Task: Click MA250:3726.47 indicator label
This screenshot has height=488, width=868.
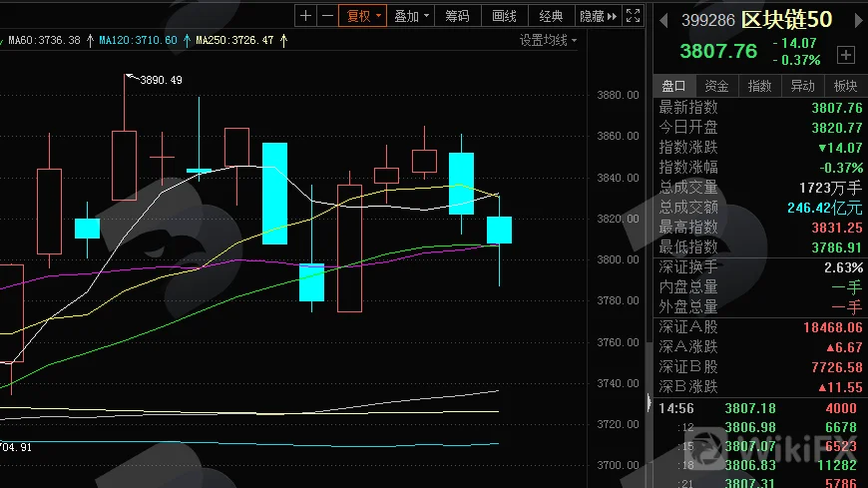Action: (x=234, y=41)
